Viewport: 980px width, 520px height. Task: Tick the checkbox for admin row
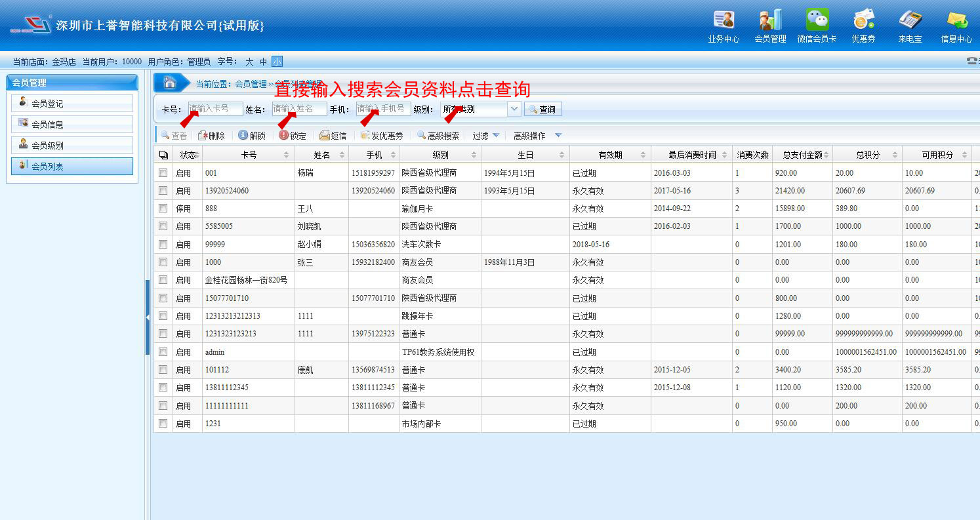click(x=163, y=352)
